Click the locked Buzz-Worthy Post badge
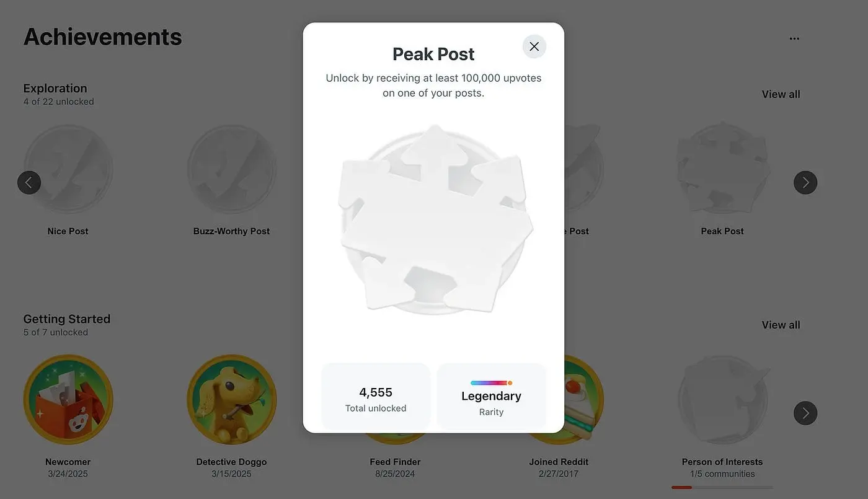The width and height of the screenshot is (868, 499). (x=231, y=169)
